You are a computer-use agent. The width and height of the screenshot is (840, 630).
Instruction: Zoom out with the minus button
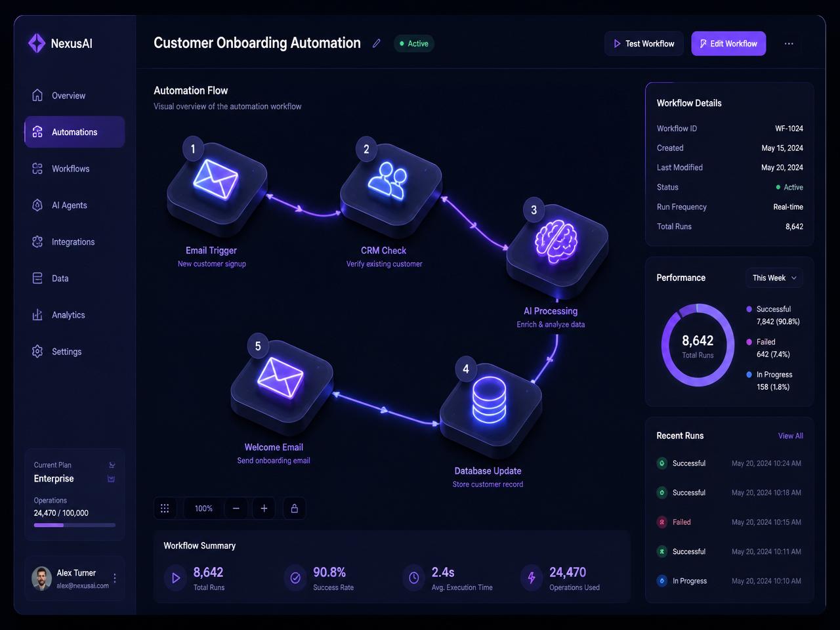[236, 508]
